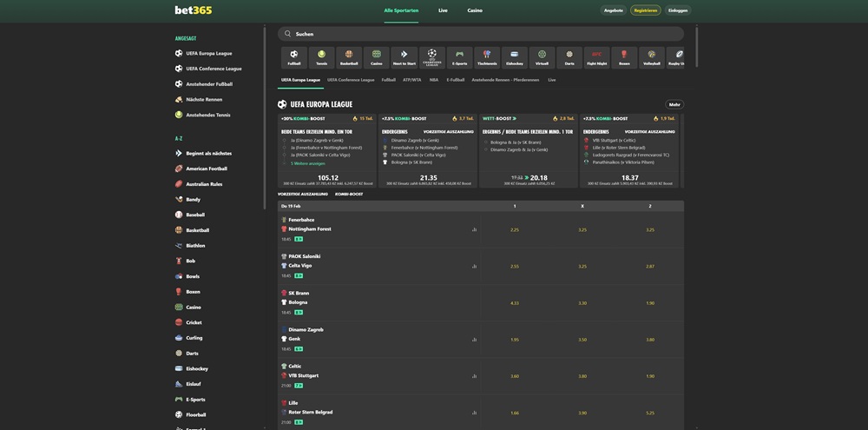Open the Boxen tile in the sports row

pos(624,57)
